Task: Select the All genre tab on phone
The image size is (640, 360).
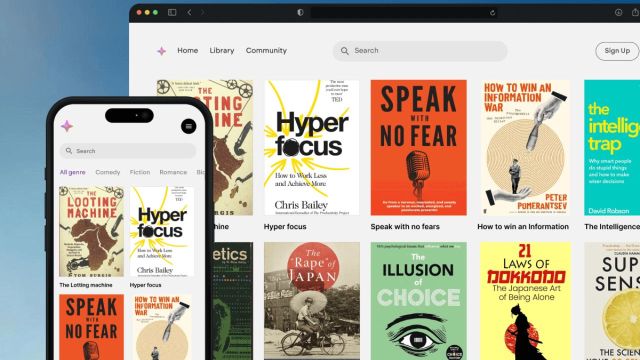Action: coord(73,172)
